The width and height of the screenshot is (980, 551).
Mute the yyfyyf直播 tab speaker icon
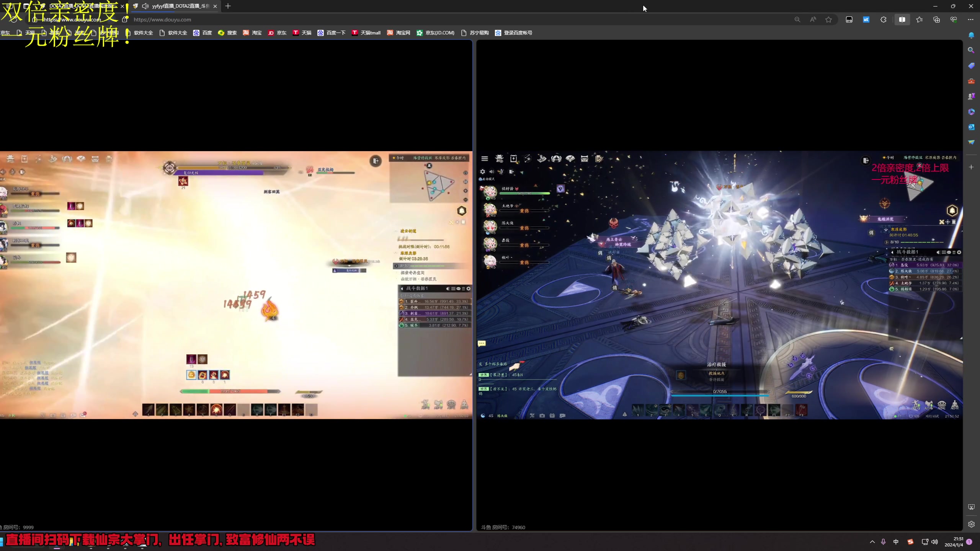145,6
